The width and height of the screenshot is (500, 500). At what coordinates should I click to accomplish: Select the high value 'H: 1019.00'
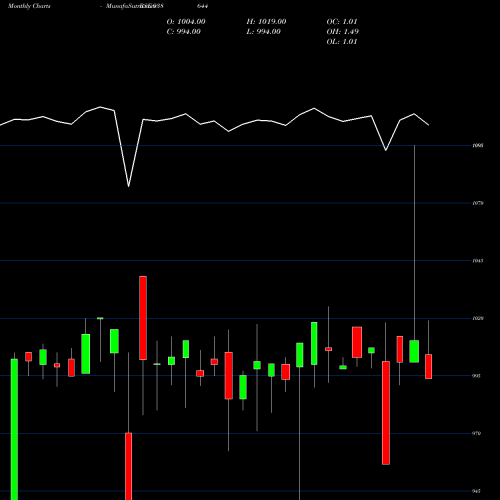[266, 22]
